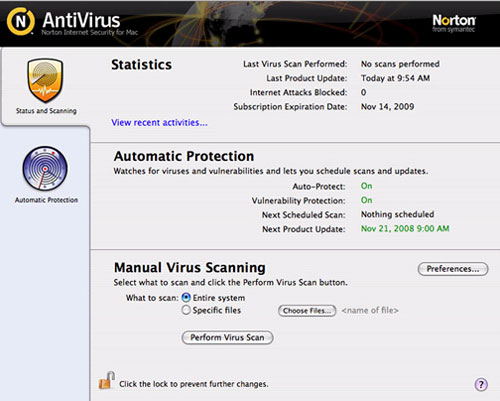The height and width of the screenshot is (401, 500).
Task: Click the Last Virus Scan Performed label
Action: pos(295,64)
